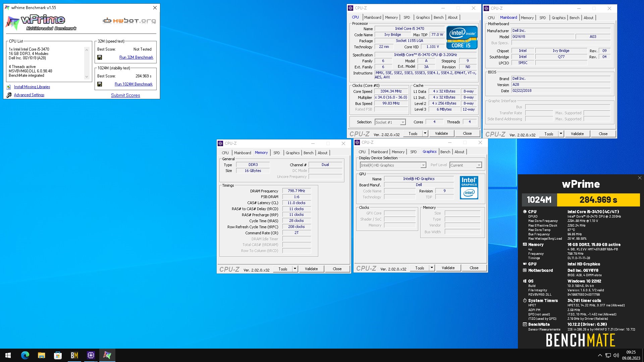Click Mainboard Model 0GY6Y8 field

click(542, 37)
